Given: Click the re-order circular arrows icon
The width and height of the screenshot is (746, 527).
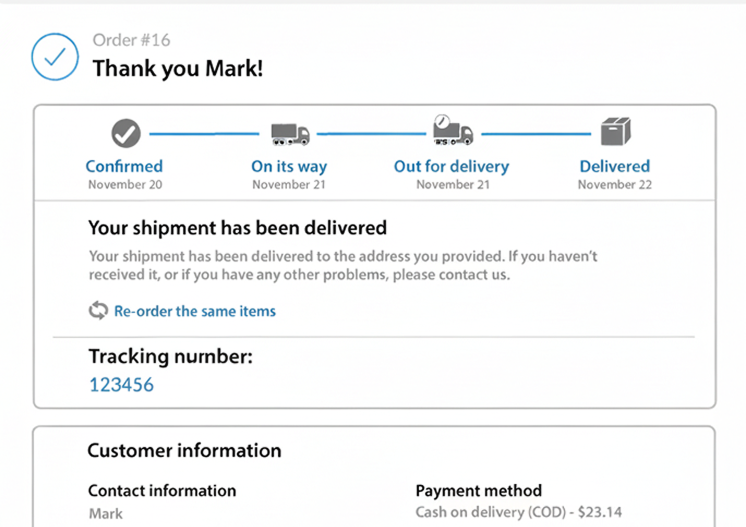Looking at the screenshot, I should (98, 311).
